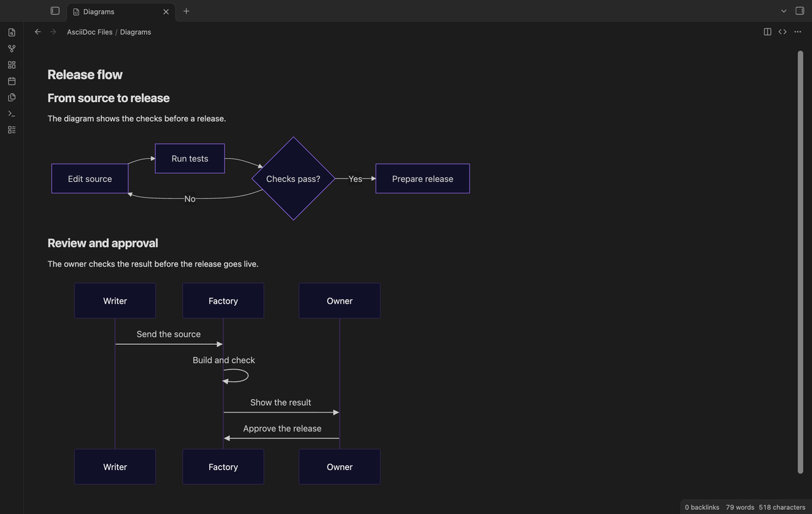Click the sentence about checks before release
This screenshot has width=812, height=514.
click(x=137, y=118)
